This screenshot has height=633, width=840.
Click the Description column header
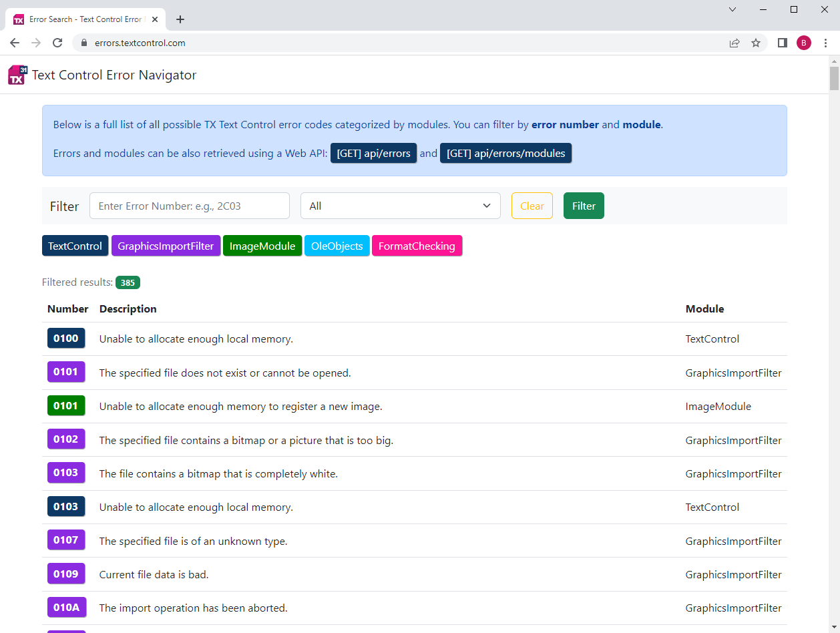tap(128, 308)
